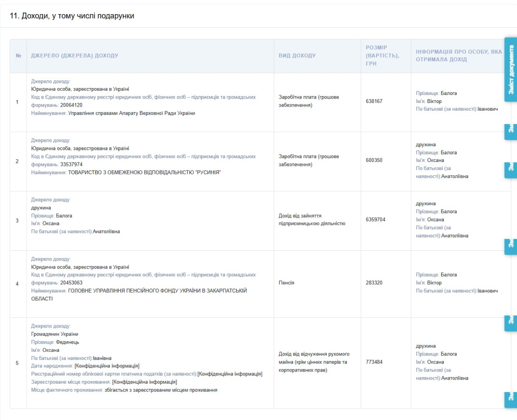The width and height of the screenshot is (517, 420).
Task: Click the EDRPOU code 33537974
Action: (x=71, y=164)
